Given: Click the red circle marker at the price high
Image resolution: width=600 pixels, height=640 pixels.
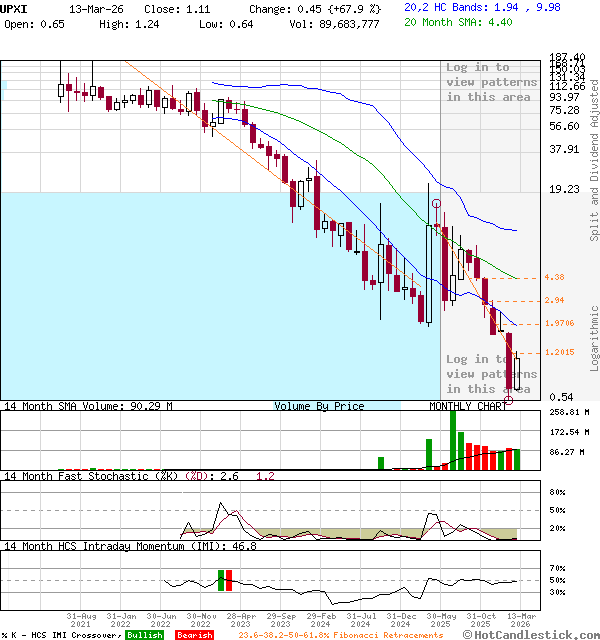Looking at the screenshot, I should coord(437,203).
